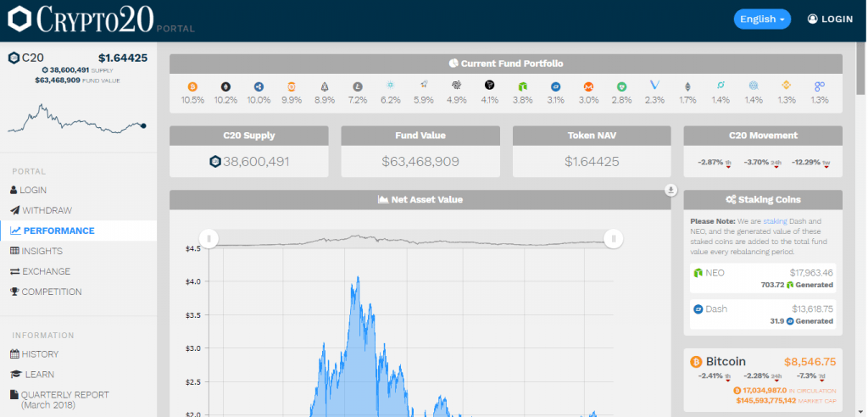
Task: Click the Net Asset Value panel header
Action: point(420,199)
